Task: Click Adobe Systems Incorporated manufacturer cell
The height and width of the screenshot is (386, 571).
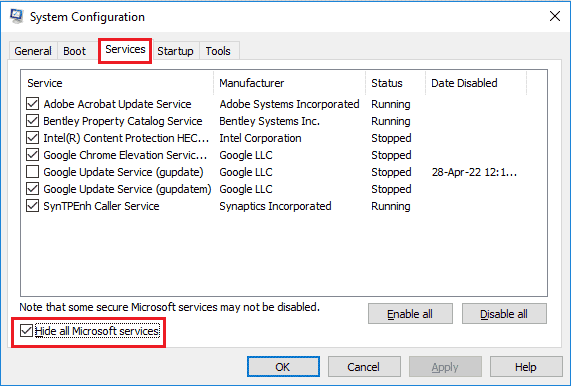Action: coord(290,104)
